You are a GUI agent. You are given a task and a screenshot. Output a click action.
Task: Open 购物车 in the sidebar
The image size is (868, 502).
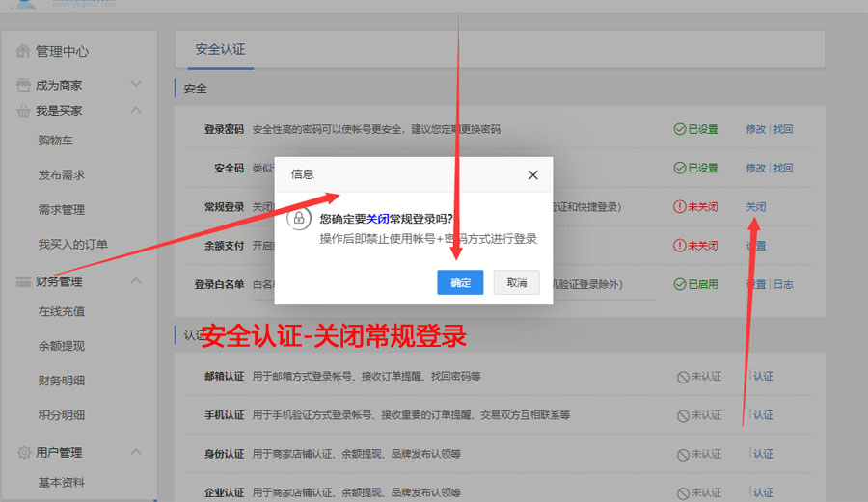coord(55,141)
